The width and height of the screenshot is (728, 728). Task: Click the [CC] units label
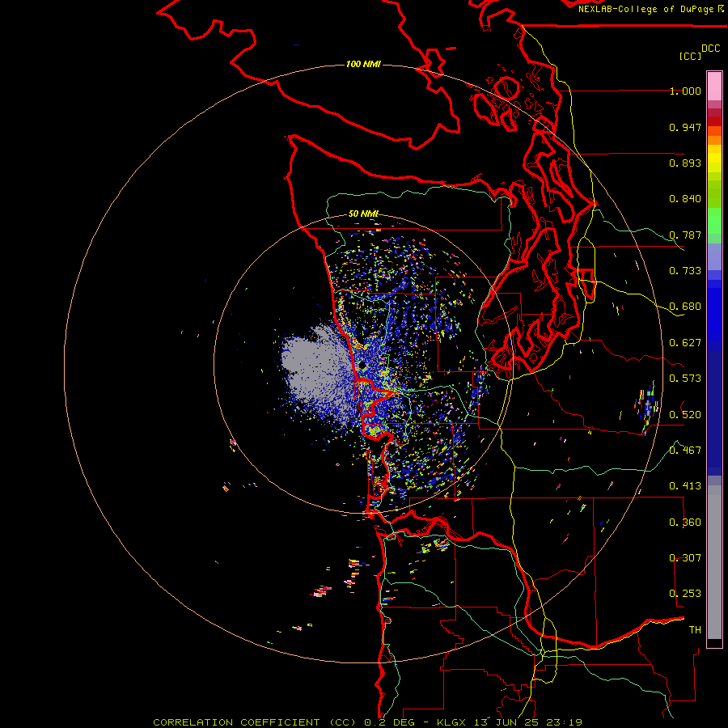click(690, 57)
